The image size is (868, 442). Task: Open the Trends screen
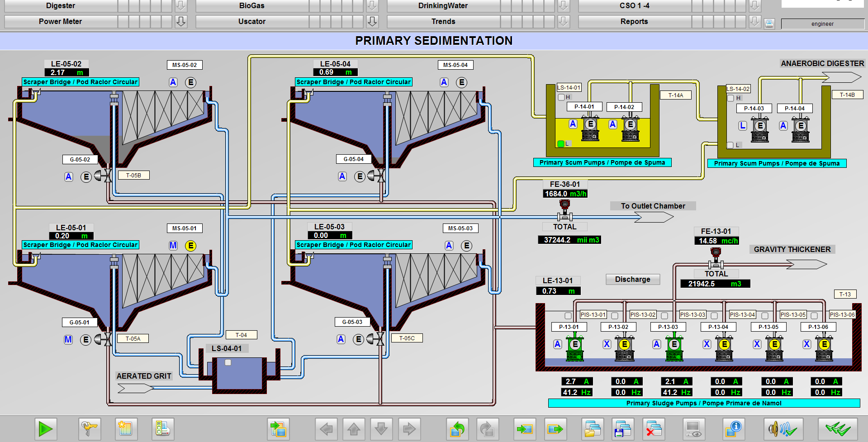(x=443, y=21)
